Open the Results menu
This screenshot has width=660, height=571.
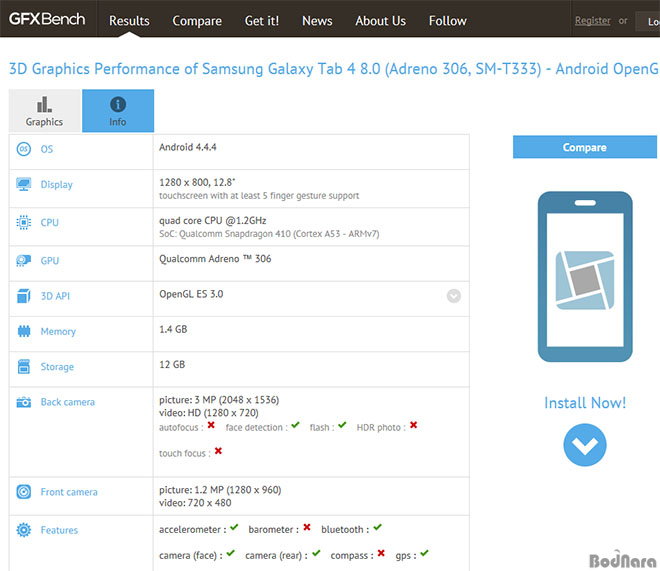(129, 21)
